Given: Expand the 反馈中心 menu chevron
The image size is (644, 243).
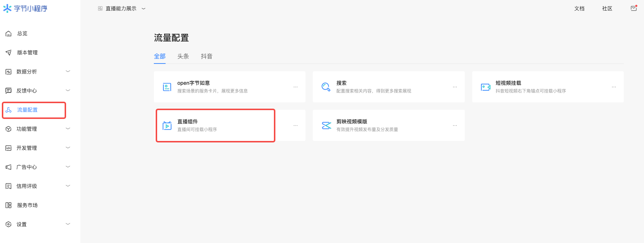Looking at the screenshot, I should 68,90.
